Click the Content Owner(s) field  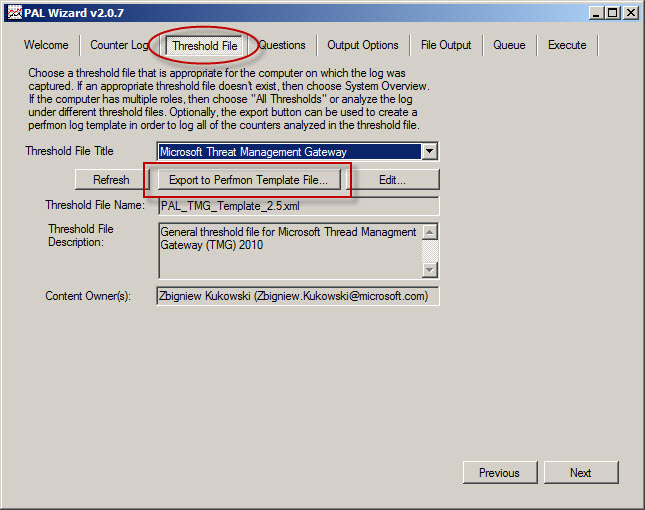tap(298, 296)
